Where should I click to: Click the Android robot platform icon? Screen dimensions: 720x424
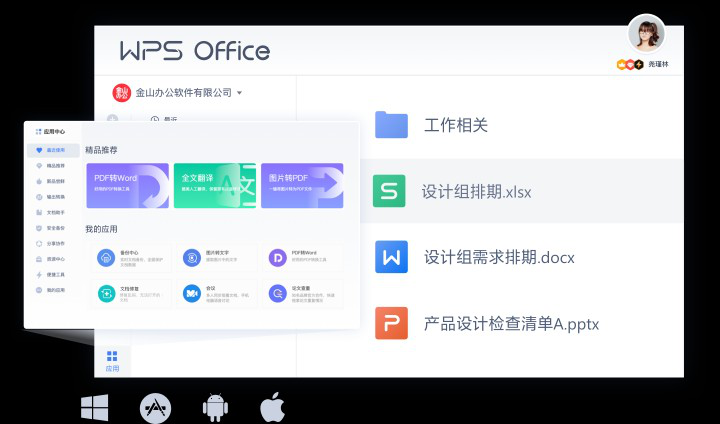(215, 407)
